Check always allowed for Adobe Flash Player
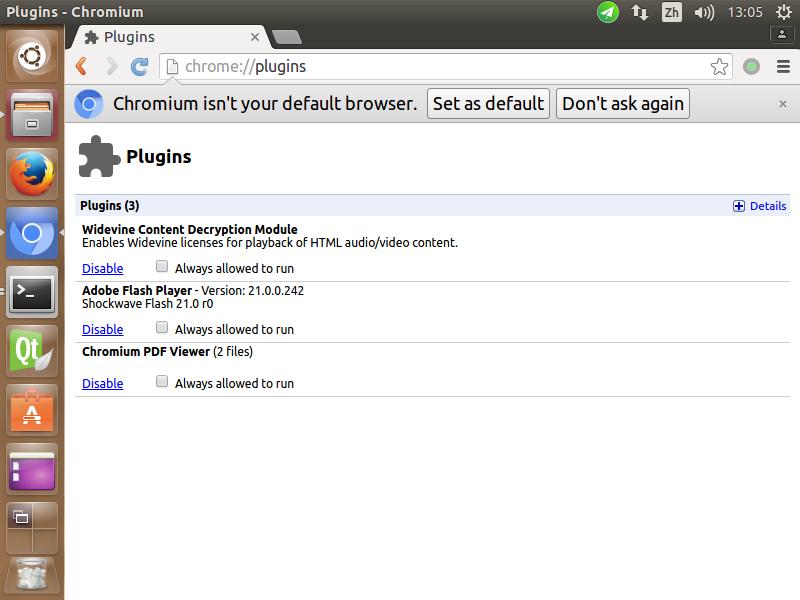Viewport: 800px width, 600px height. pos(162,328)
